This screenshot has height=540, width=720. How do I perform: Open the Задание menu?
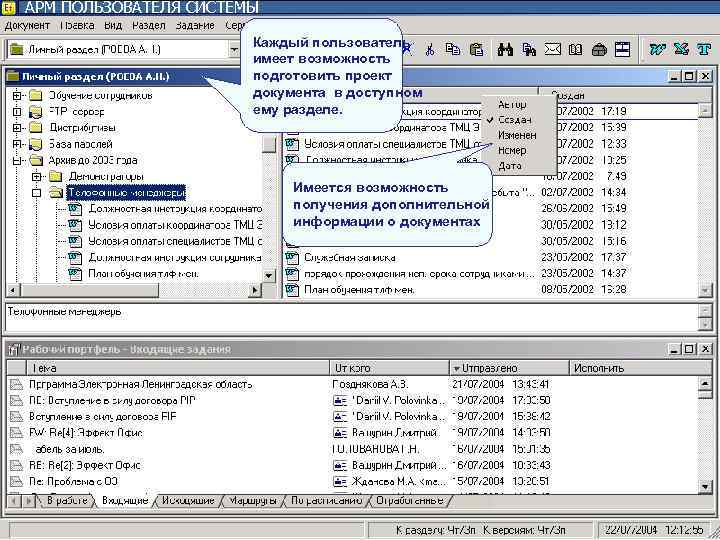[195, 25]
